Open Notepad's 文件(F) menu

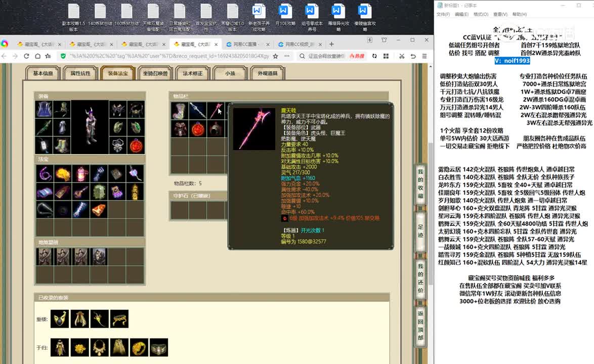coord(443,14)
